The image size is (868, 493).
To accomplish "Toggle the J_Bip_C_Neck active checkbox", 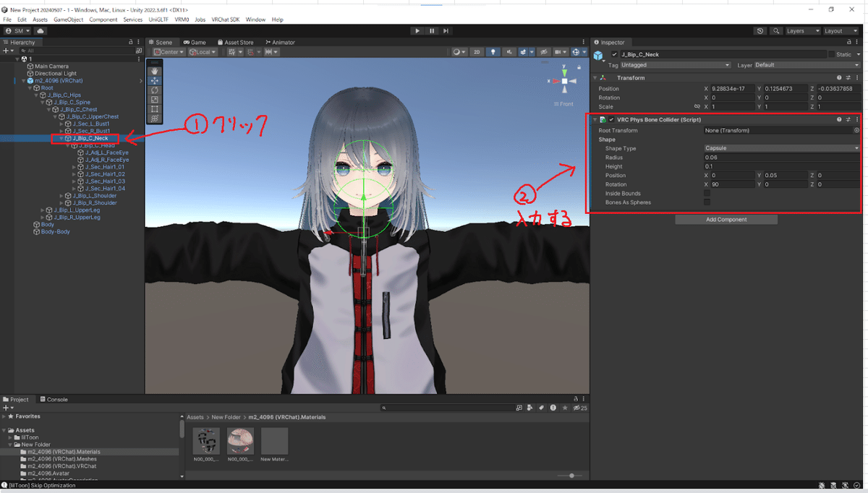I will click(615, 54).
